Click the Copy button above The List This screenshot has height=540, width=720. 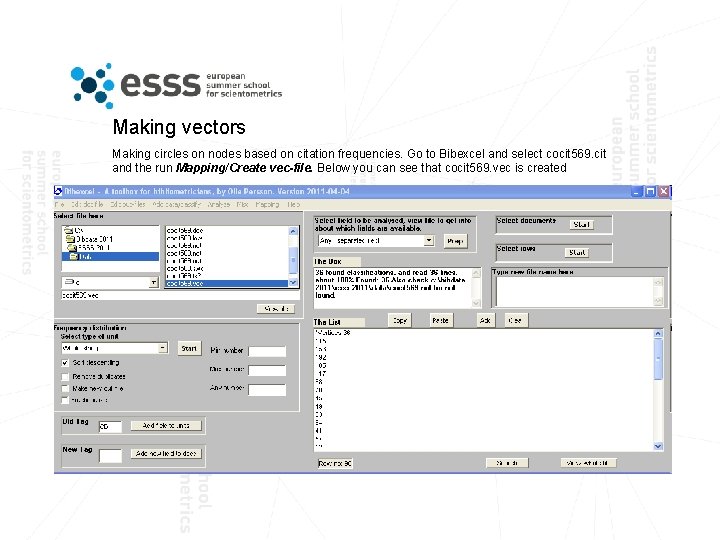[x=400, y=321]
